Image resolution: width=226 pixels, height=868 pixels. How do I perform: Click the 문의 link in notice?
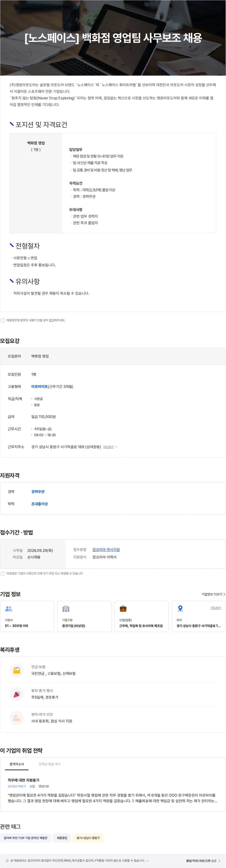(51, 320)
